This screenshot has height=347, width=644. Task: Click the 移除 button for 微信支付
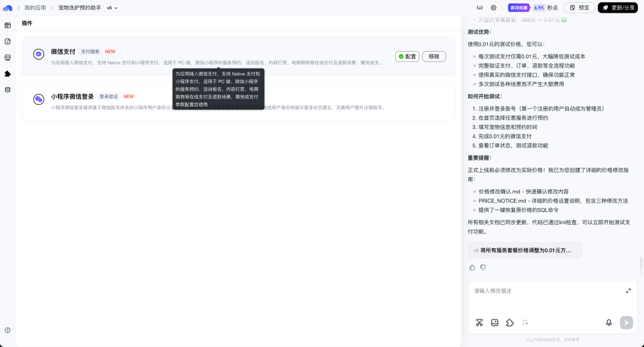click(x=434, y=56)
